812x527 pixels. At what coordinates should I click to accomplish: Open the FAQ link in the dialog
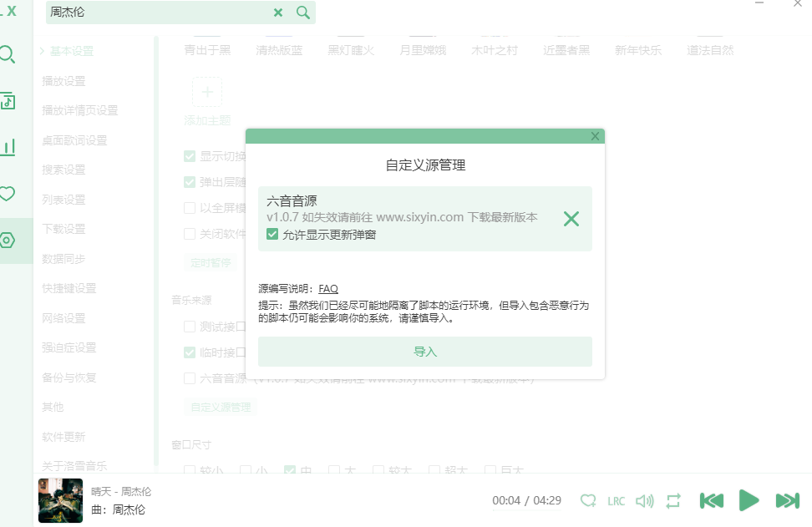click(x=327, y=288)
